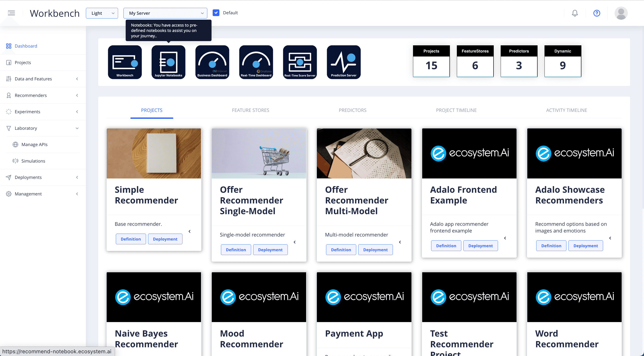Click Definition button on Simple Recommender

click(x=131, y=239)
